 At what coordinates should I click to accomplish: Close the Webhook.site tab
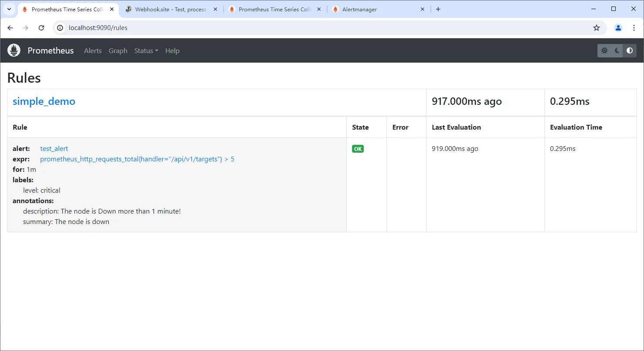(215, 9)
